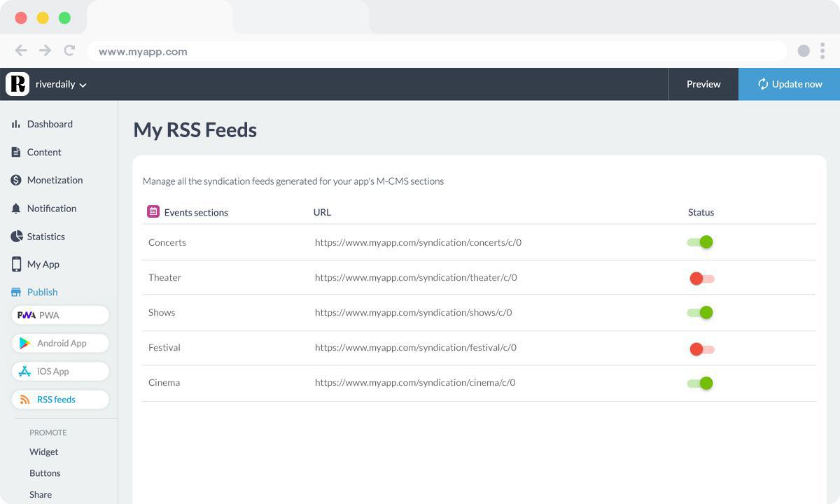Open the Content menu item
The width and height of the screenshot is (840, 504).
pos(44,152)
